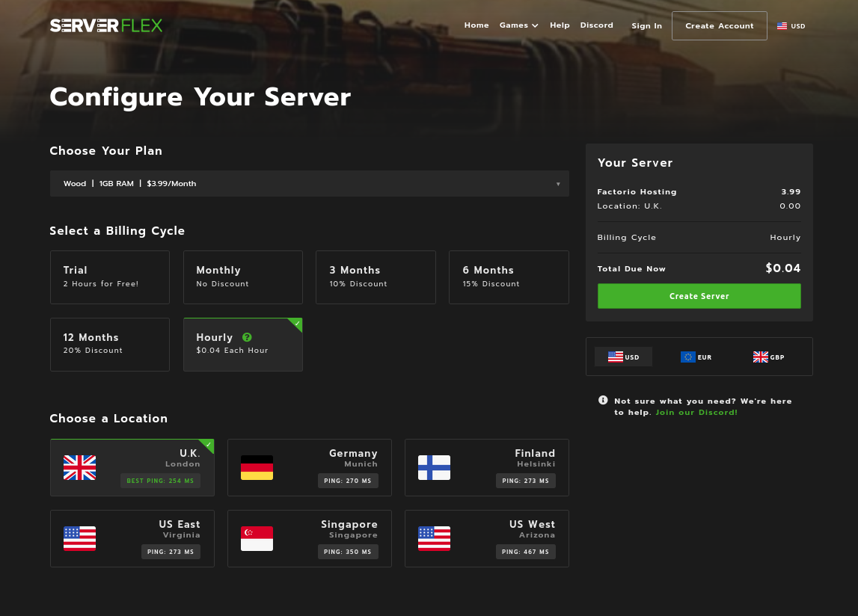Open the USD currency selector in navbar

coord(791,25)
